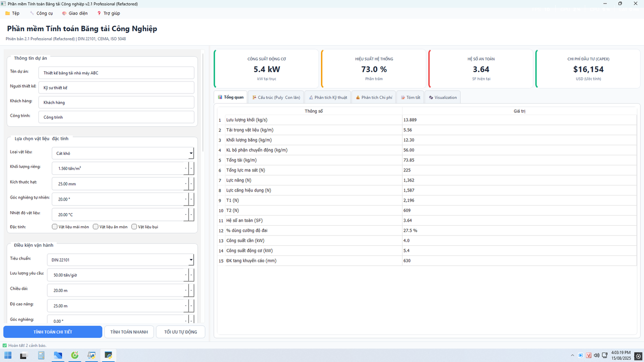
Task: Open the Phân tích Chi phí tab
Action: [373, 97]
